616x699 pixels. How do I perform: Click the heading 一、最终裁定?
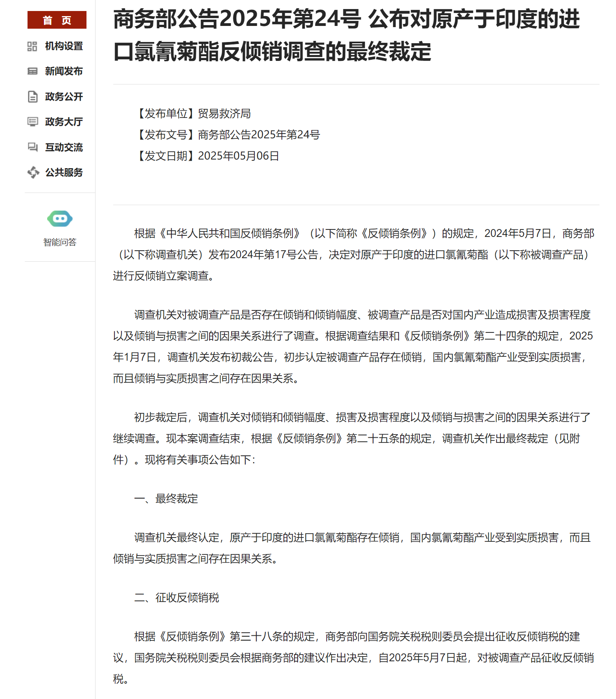tap(166, 499)
